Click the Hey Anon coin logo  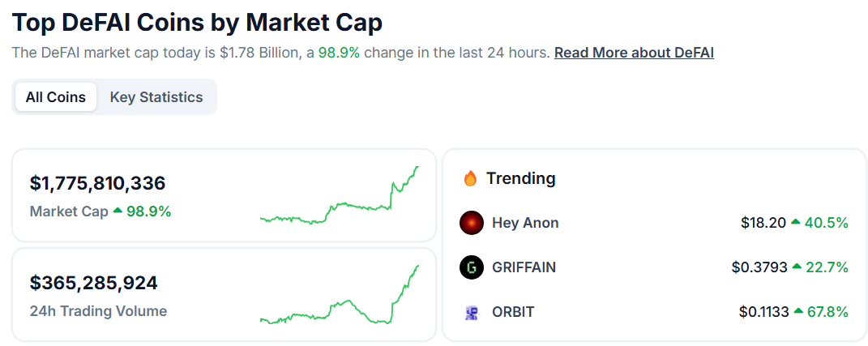coord(472,223)
